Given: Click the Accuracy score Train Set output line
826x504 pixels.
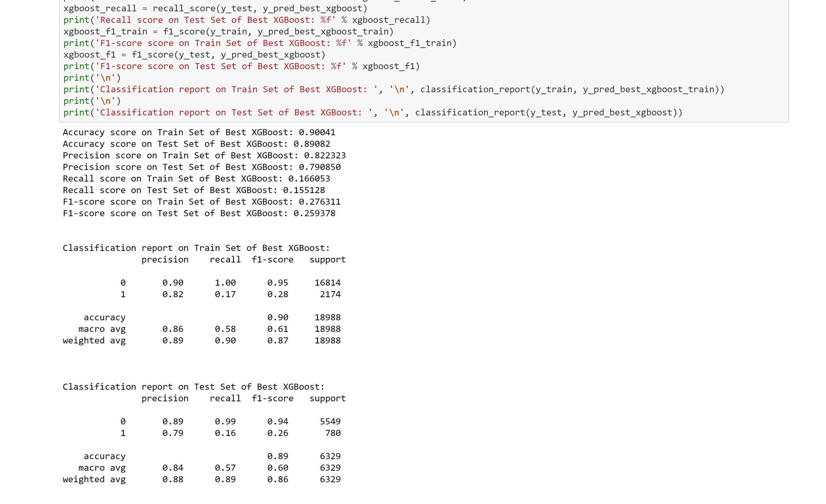Looking at the screenshot, I should pyautogui.click(x=198, y=132).
